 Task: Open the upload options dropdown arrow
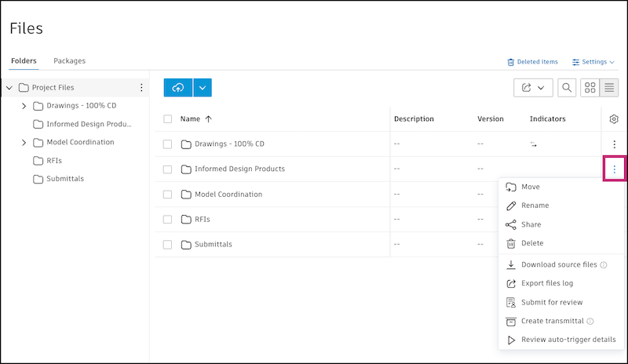click(x=202, y=88)
